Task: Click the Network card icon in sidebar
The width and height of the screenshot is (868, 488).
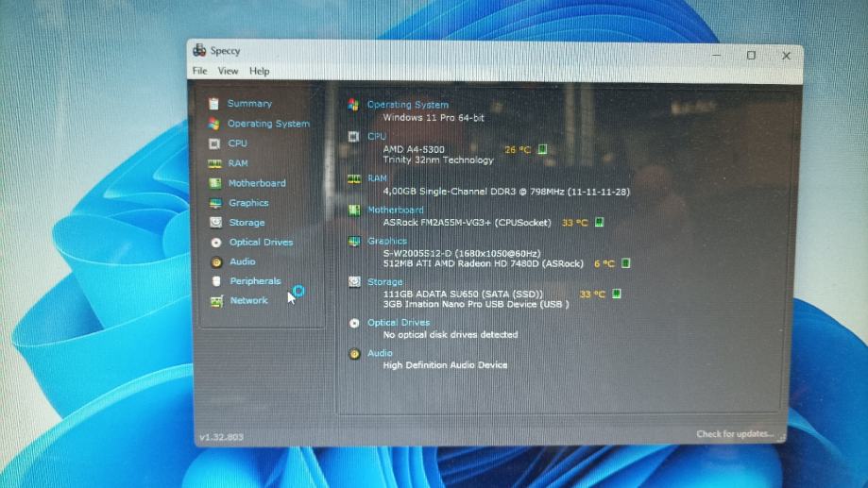Action: [216, 301]
